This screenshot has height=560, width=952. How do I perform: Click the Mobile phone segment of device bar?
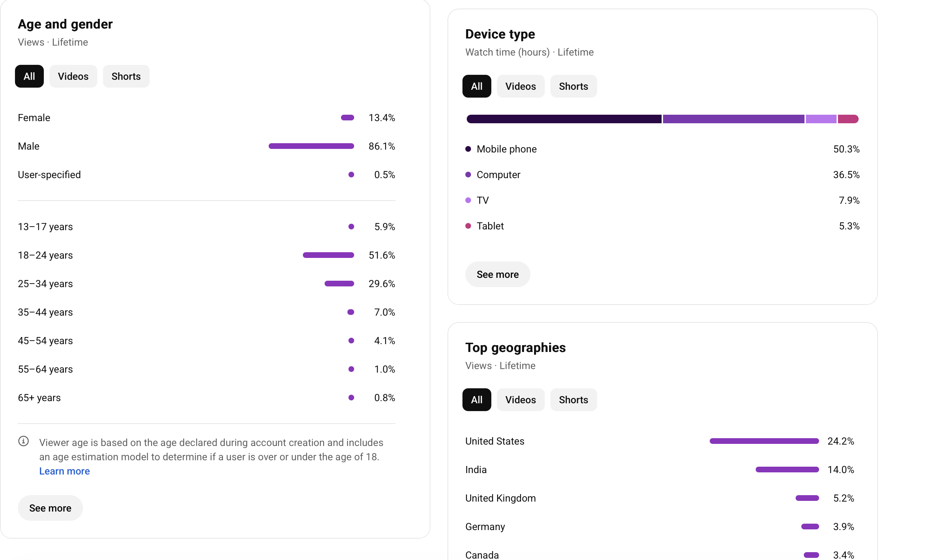pos(564,119)
